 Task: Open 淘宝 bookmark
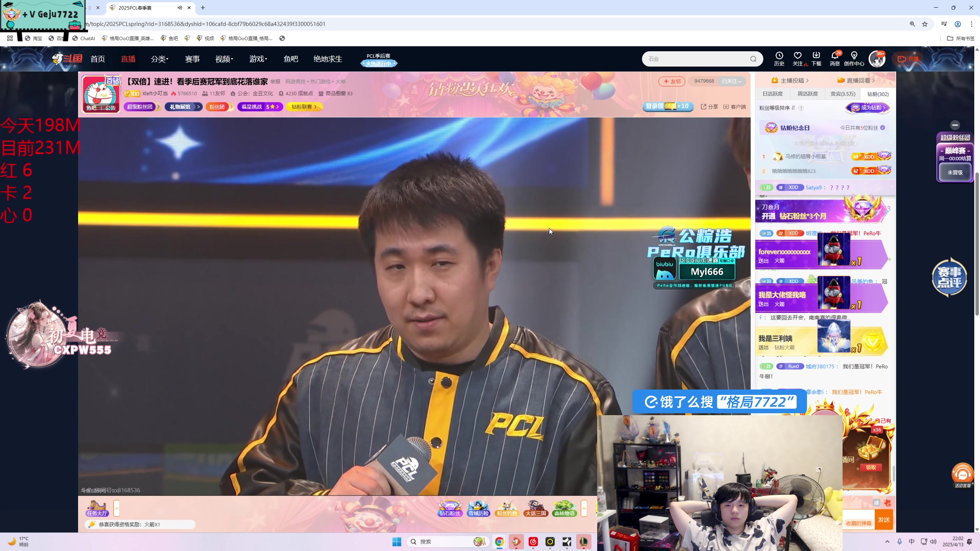(x=33, y=38)
